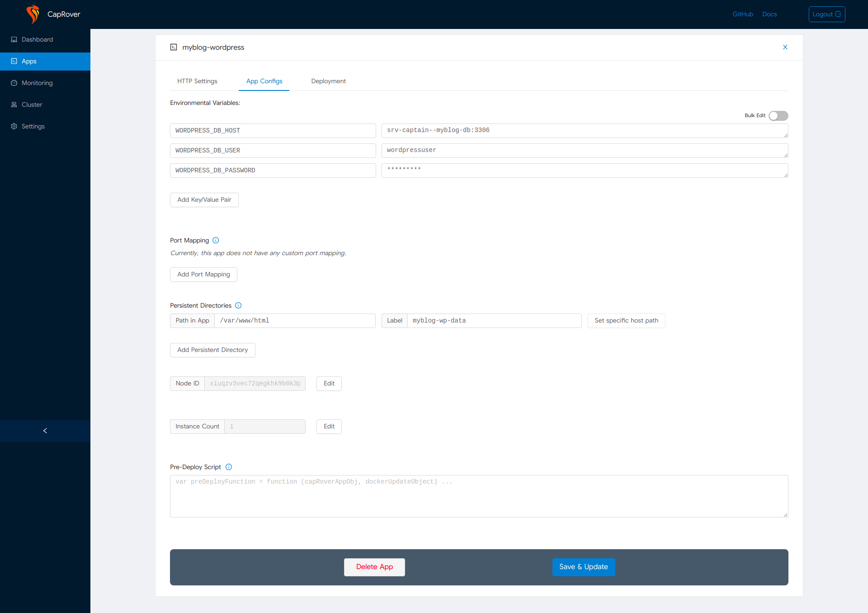
Task: Click the Add Port Mapping button
Action: 203,274
